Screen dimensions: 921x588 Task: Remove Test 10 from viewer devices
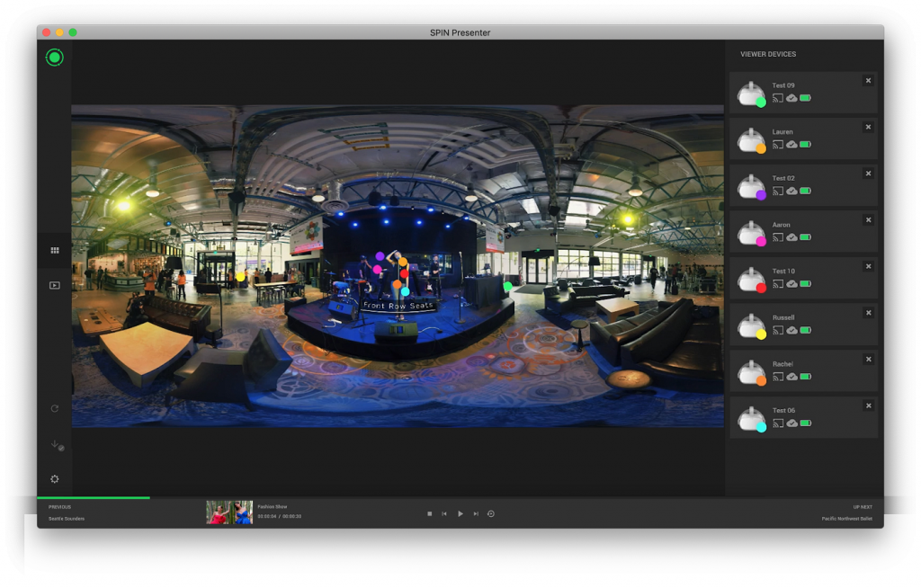(x=868, y=266)
